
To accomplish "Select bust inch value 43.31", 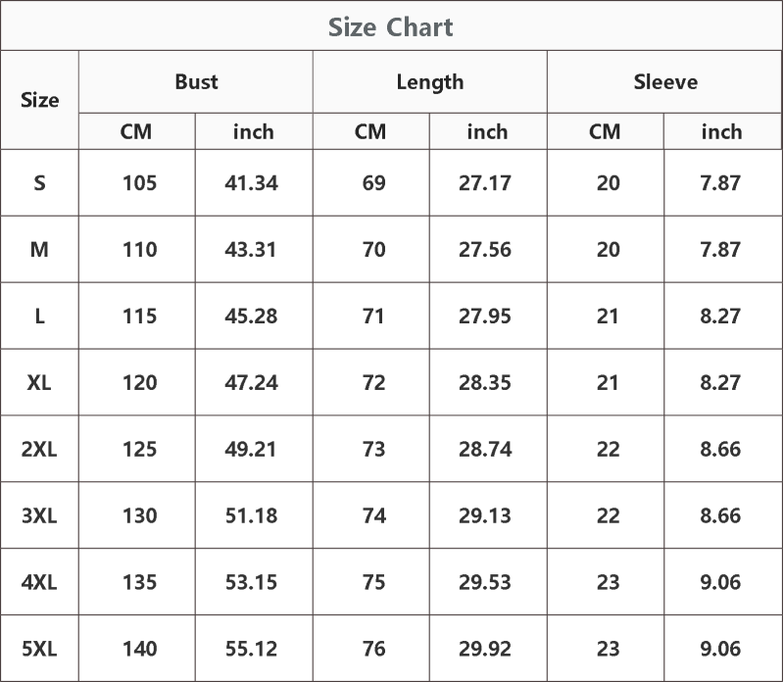I will [251, 249].
